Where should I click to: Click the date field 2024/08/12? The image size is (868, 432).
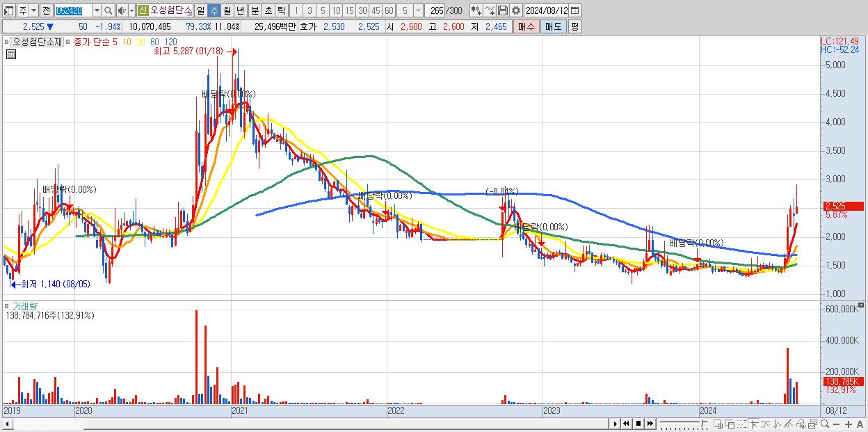point(547,10)
